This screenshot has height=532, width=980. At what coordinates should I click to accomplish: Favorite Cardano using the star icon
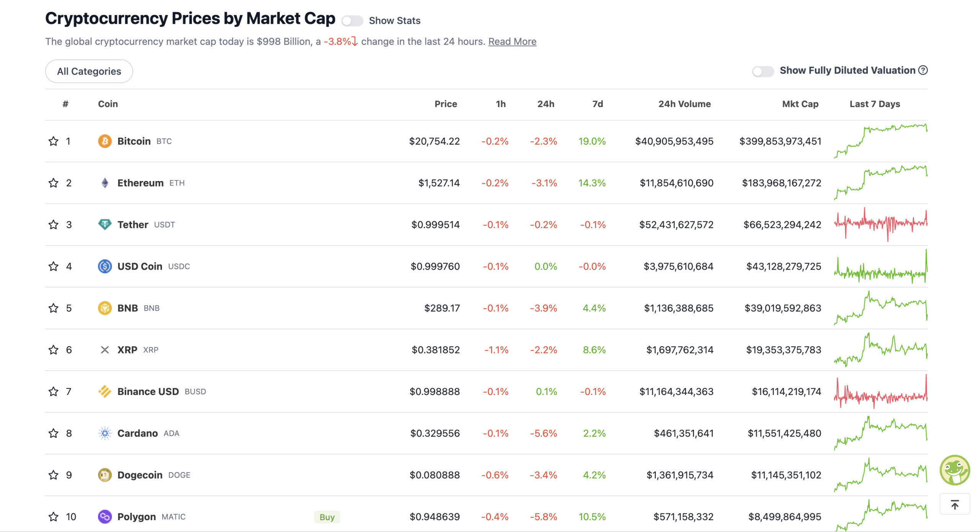pyautogui.click(x=53, y=434)
